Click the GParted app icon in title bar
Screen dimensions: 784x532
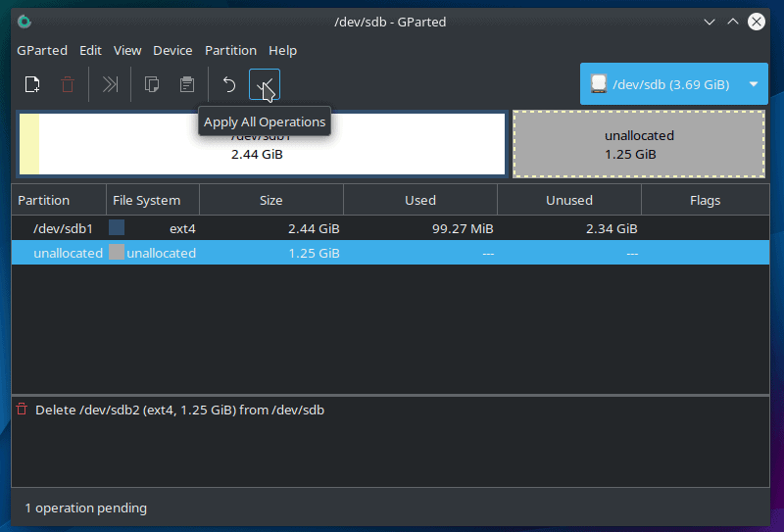(x=24, y=22)
